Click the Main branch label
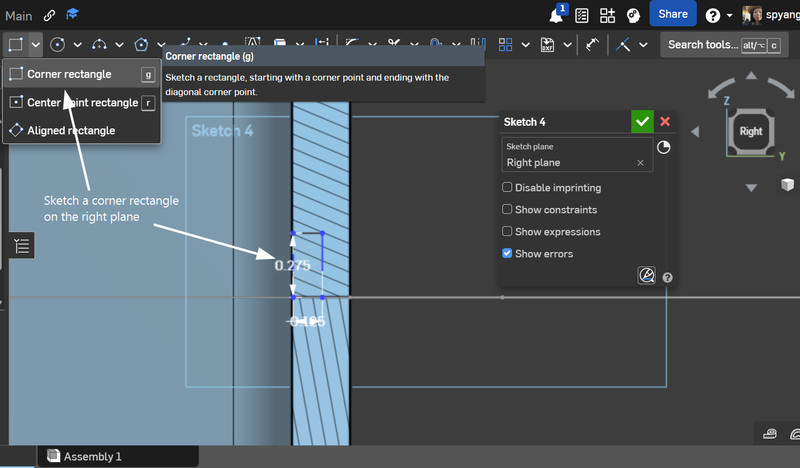Image resolution: width=800 pixels, height=468 pixels. click(x=19, y=16)
